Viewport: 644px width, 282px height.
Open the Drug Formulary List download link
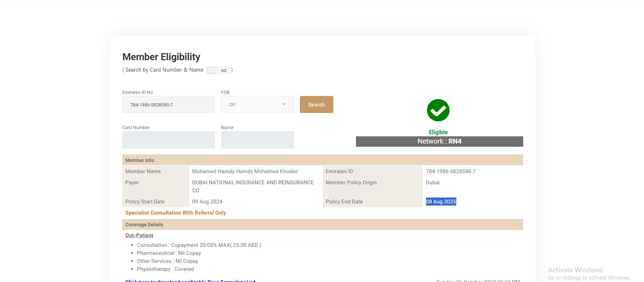click(190, 280)
